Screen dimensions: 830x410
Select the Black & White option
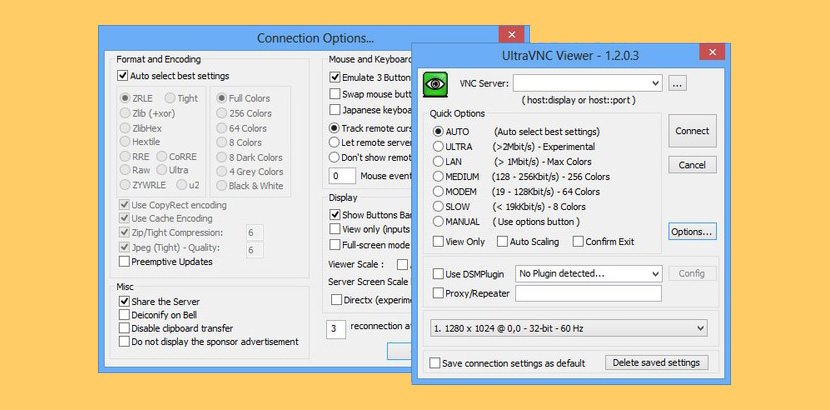tap(221, 186)
